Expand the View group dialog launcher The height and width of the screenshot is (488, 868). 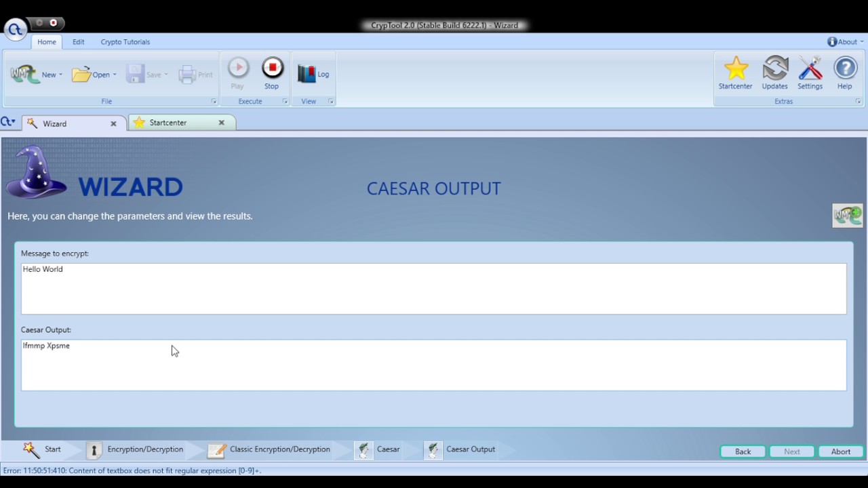point(331,102)
